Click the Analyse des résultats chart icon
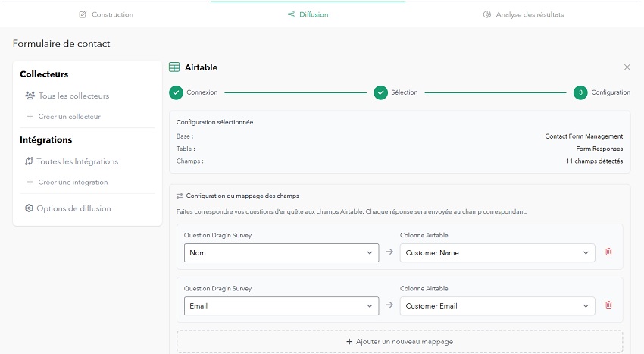 [486, 14]
